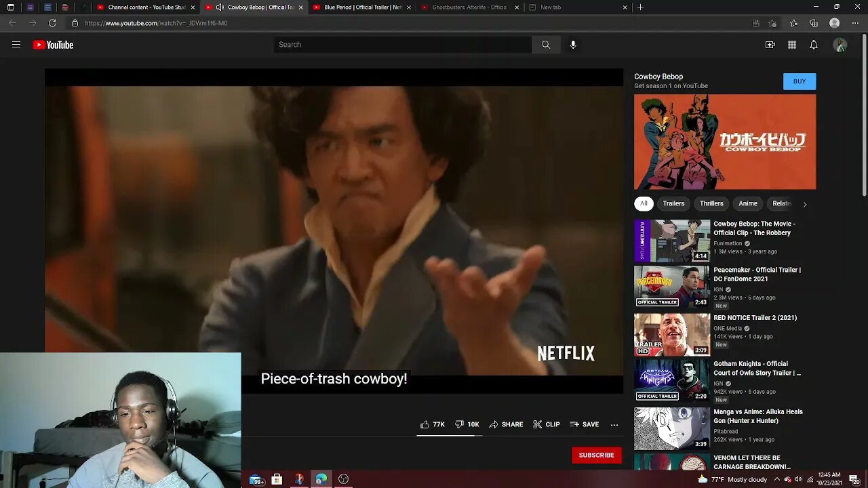Reload the page in the browser
The width and height of the screenshot is (868, 488).
(52, 23)
